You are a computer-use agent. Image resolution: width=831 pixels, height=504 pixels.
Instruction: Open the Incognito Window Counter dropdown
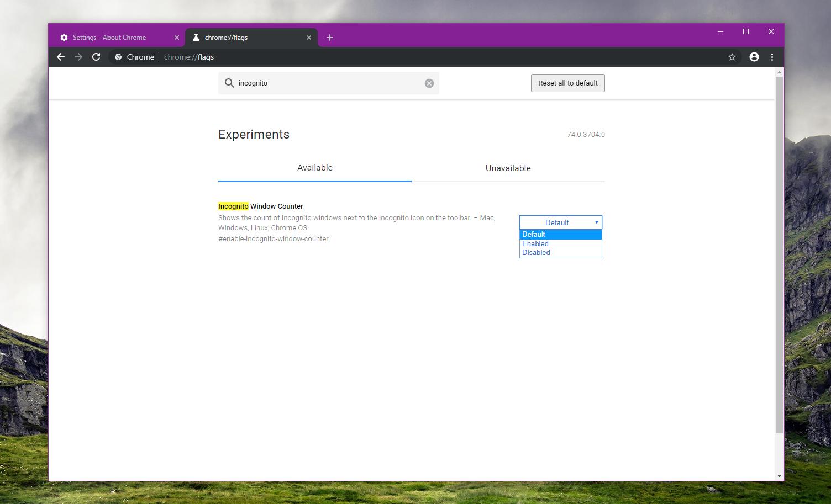pos(560,222)
